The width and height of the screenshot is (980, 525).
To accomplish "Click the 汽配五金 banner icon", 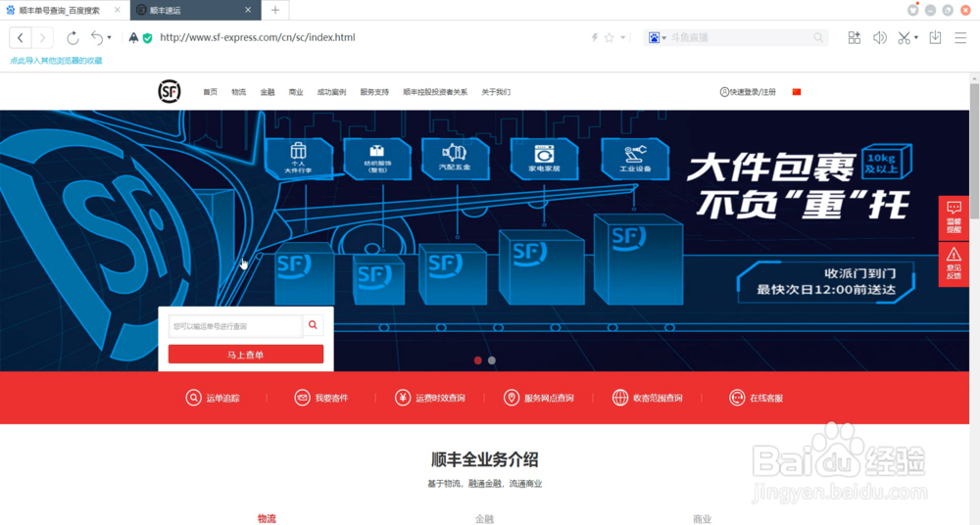I will coord(455,158).
